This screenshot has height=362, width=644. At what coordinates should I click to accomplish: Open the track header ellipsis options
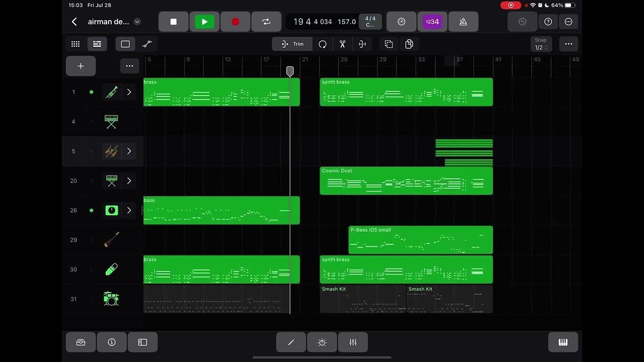[x=129, y=66]
